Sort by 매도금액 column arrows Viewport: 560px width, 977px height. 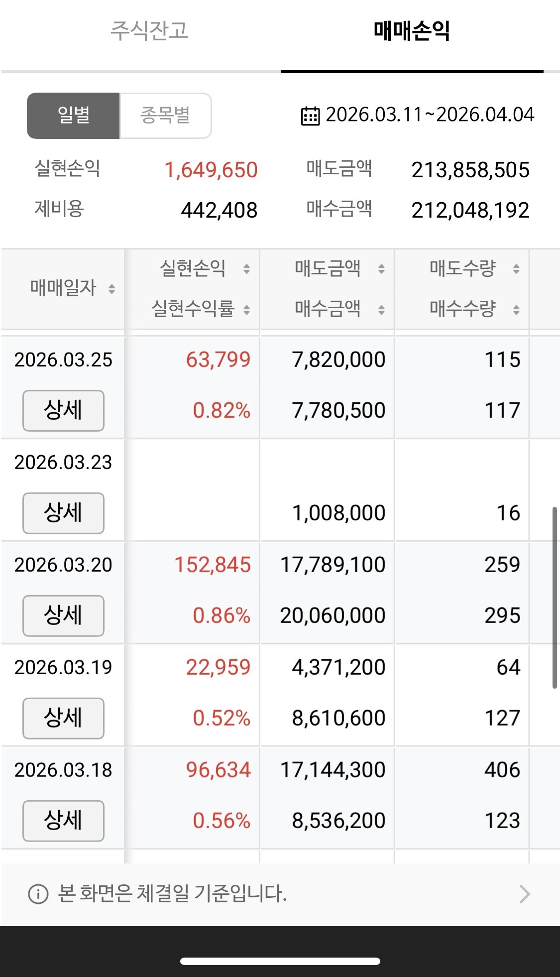pos(381,269)
